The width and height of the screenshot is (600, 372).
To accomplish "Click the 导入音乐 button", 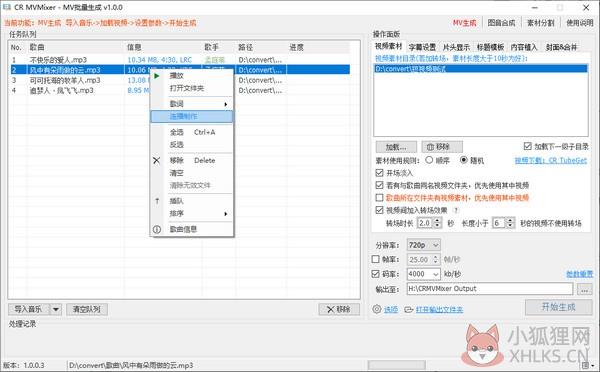I will [29, 309].
